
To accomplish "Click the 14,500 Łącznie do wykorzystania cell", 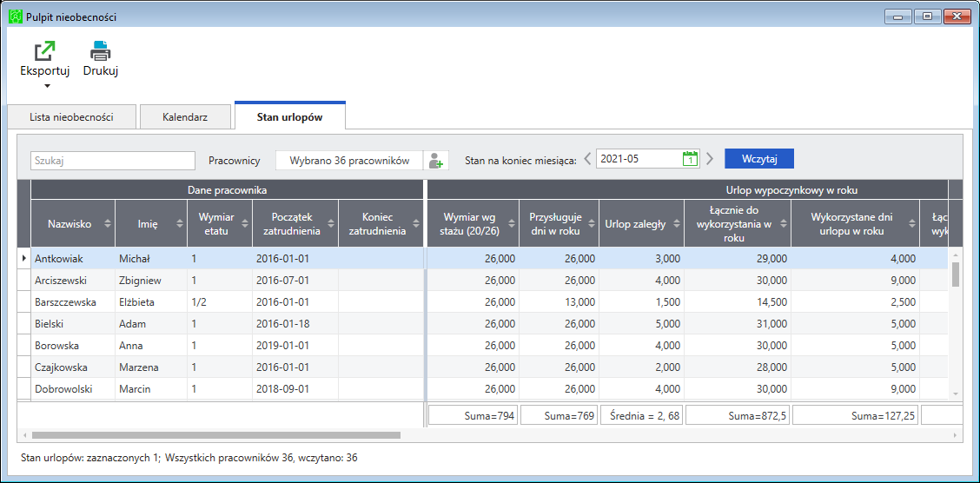I will (738, 301).
